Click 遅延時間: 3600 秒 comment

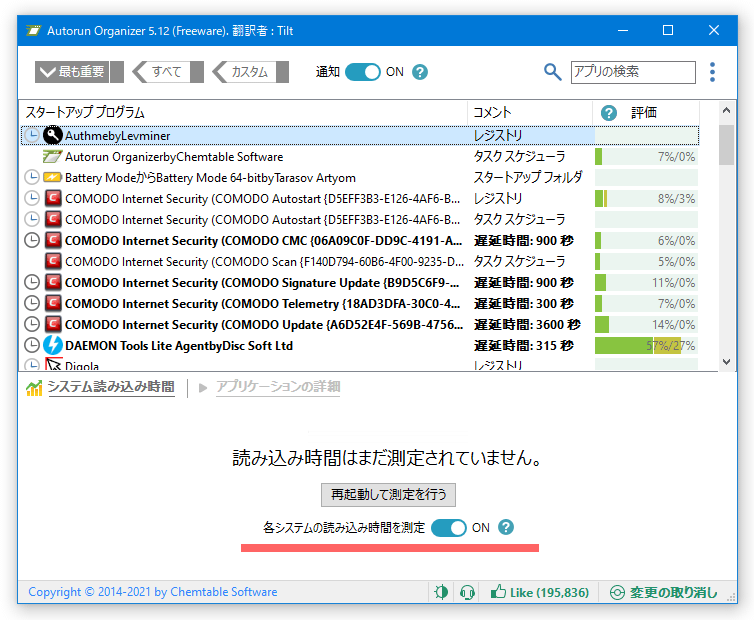click(x=527, y=325)
